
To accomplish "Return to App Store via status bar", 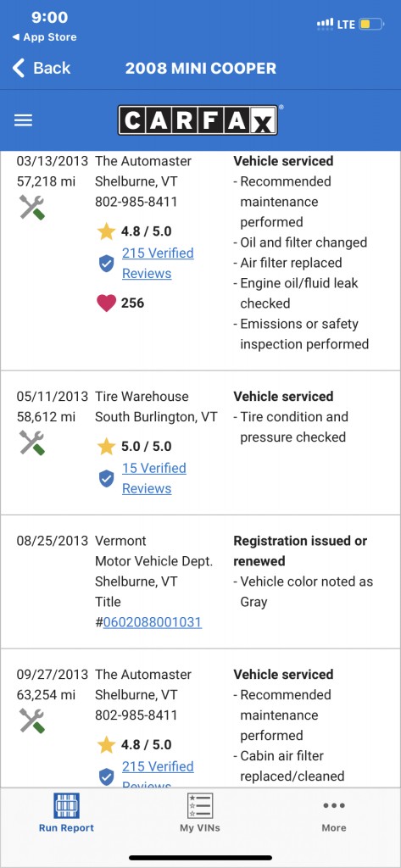I will coord(44,37).
